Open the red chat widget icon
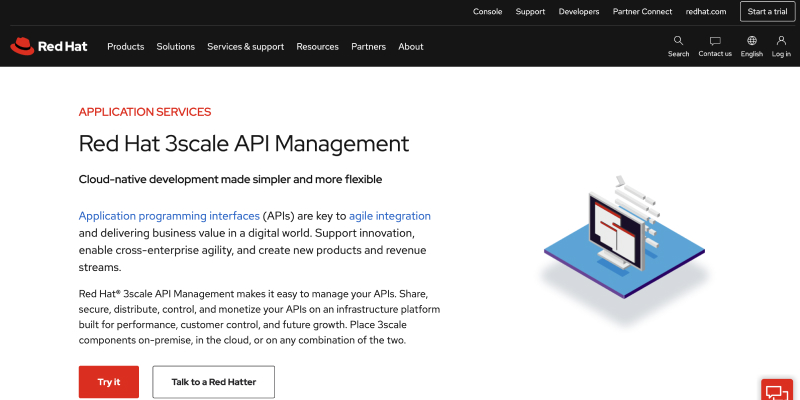Image resolution: width=800 pixels, height=400 pixels. 777,391
